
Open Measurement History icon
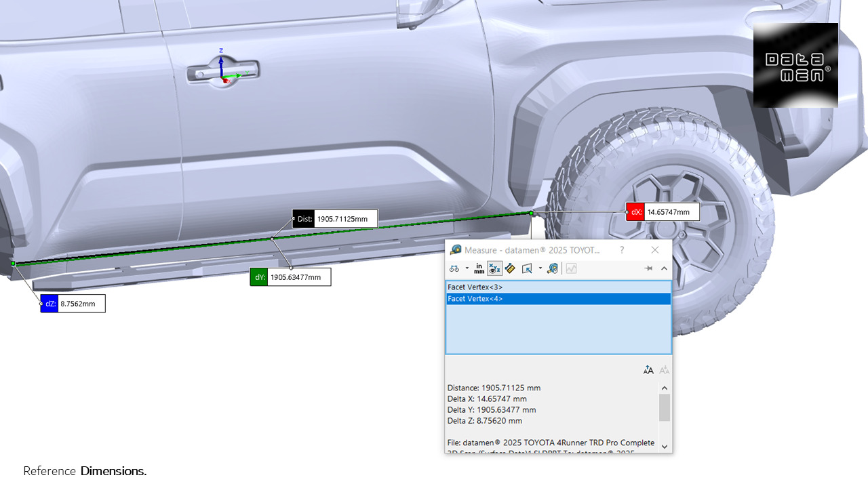coord(553,268)
